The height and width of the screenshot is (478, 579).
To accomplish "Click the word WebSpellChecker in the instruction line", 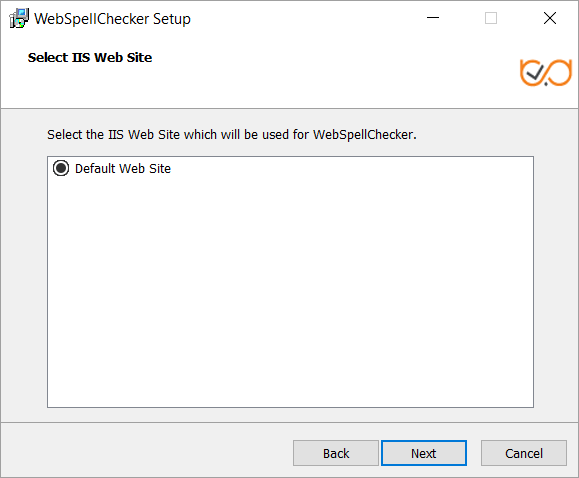I will pyautogui.click(x=363, y=134).
